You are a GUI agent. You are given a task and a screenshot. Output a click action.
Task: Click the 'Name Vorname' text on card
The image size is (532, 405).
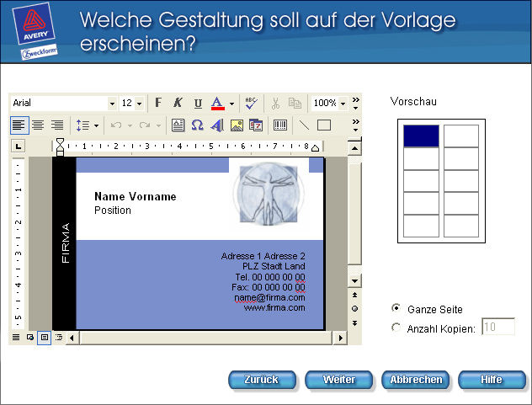pyautogui.click(x=136, y=196)
